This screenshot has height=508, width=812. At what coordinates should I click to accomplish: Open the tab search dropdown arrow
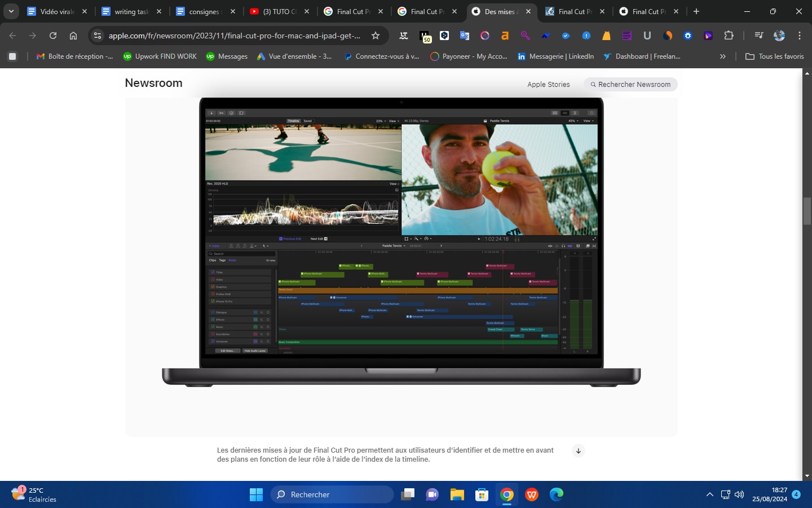pos(11,11)
